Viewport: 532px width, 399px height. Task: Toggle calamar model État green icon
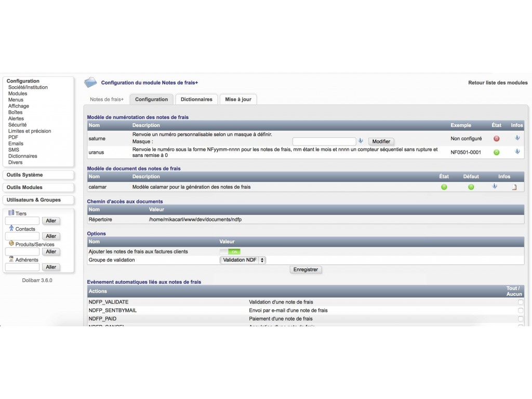444,187
